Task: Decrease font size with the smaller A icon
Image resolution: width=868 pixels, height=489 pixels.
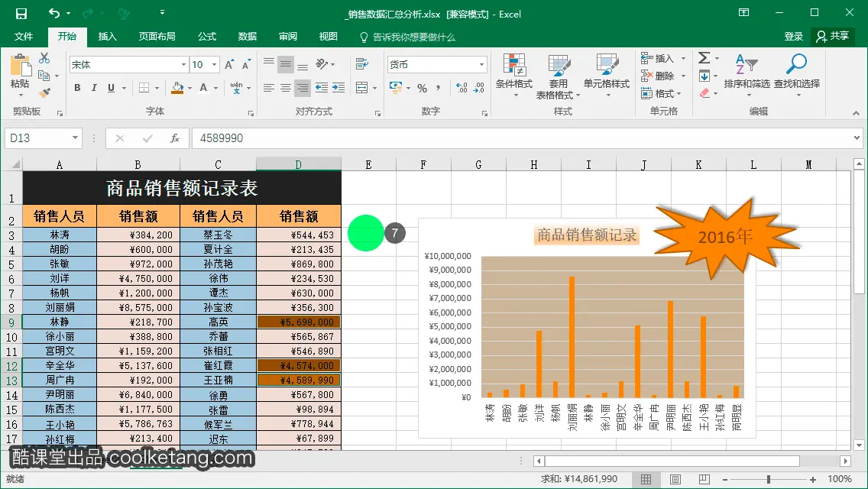Action: [246, 64]
